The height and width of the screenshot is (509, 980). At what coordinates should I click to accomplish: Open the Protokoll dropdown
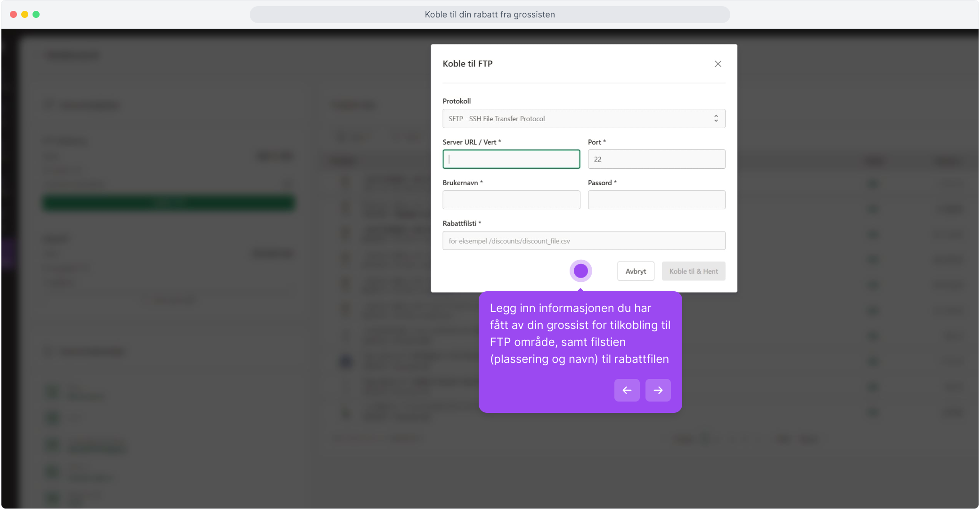click(584, 119)
